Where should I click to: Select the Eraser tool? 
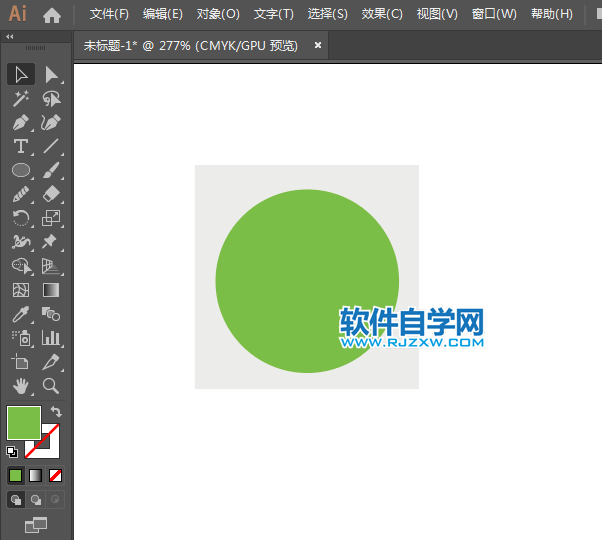click(51, 194)
